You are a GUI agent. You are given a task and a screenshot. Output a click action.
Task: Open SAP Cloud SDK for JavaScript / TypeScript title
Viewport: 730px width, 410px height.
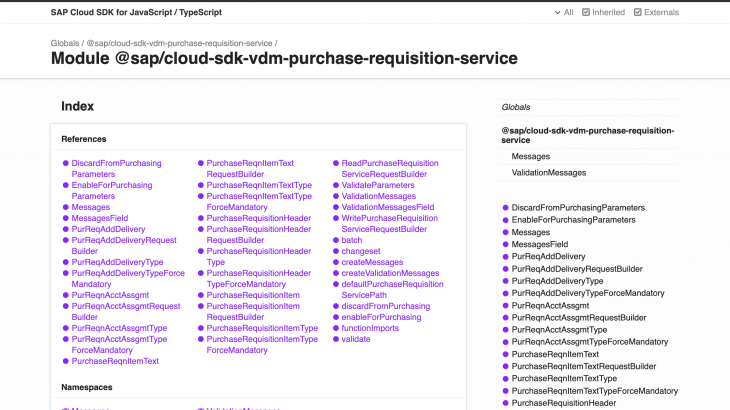(136, 13)
